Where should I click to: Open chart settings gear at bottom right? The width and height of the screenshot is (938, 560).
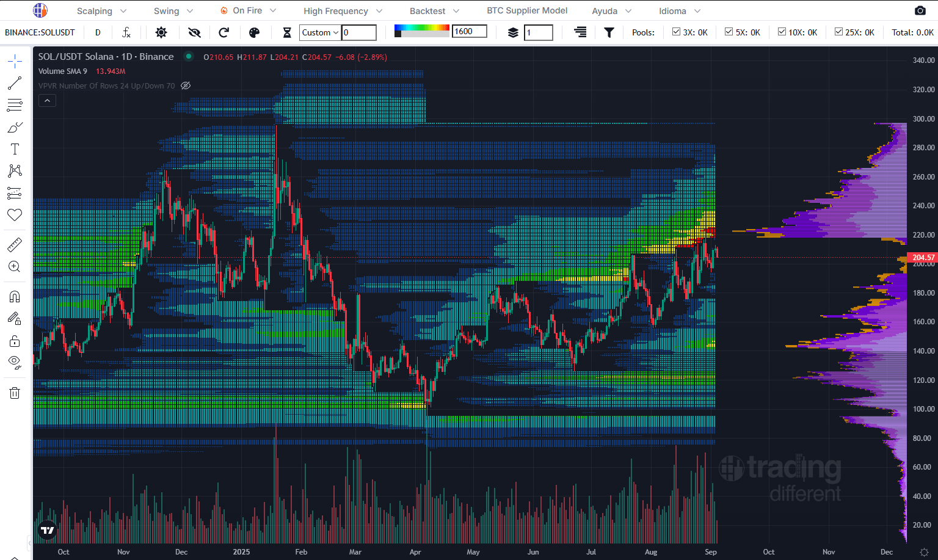tap(923, 552)
